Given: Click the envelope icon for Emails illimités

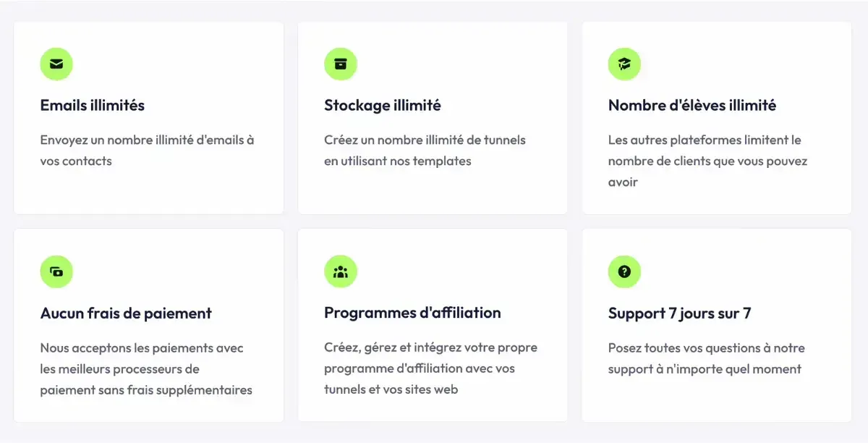Looking at the screenshot, I should [56, 64].
